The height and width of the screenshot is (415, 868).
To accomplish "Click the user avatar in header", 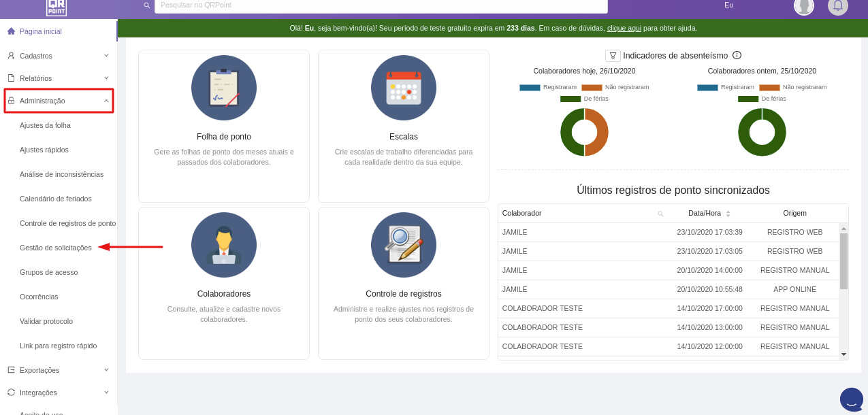I will 804,5.
